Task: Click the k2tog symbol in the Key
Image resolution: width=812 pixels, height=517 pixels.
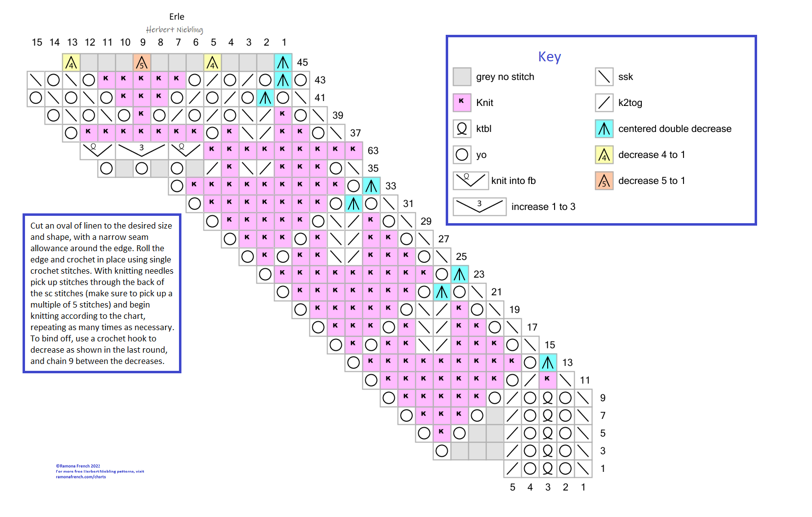Action: point(604,103)
